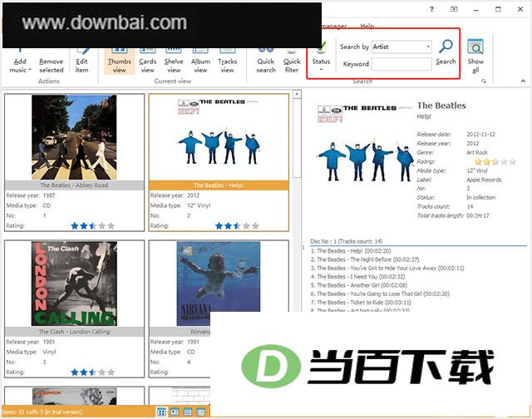Switch to Cards view
This screenshot has width=532, height=419.
148,61
